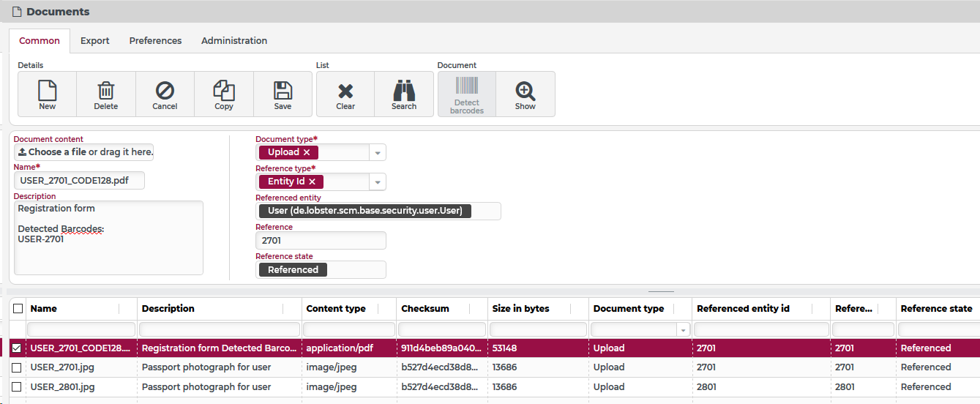Click the Delete trash icon

tap(106, 91)
